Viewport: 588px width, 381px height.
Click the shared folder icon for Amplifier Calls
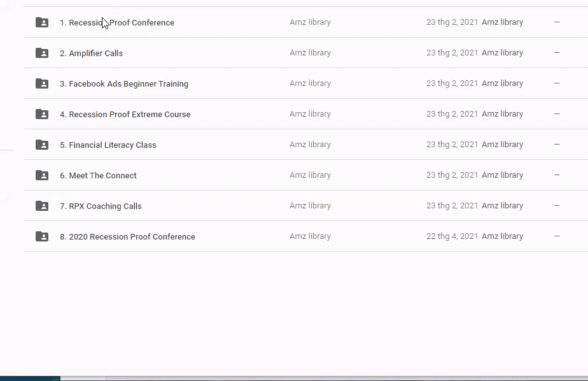click(42, 53)
